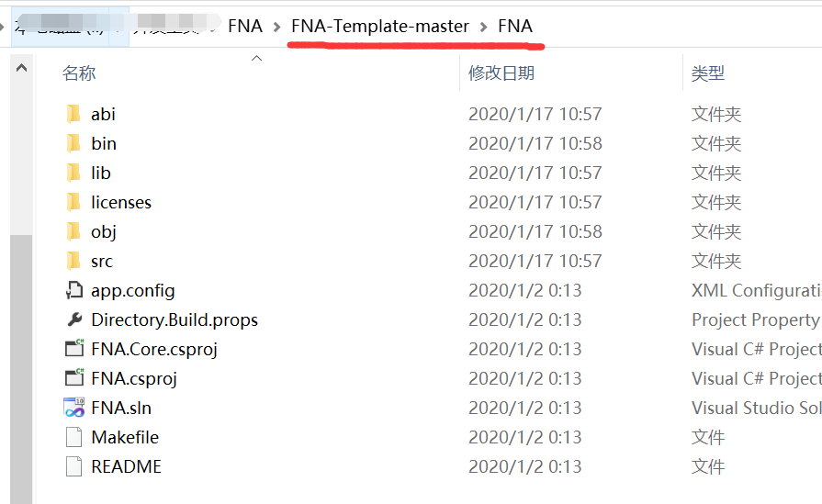Select the src folder name
Screen dimensions: 822x504
102,261
